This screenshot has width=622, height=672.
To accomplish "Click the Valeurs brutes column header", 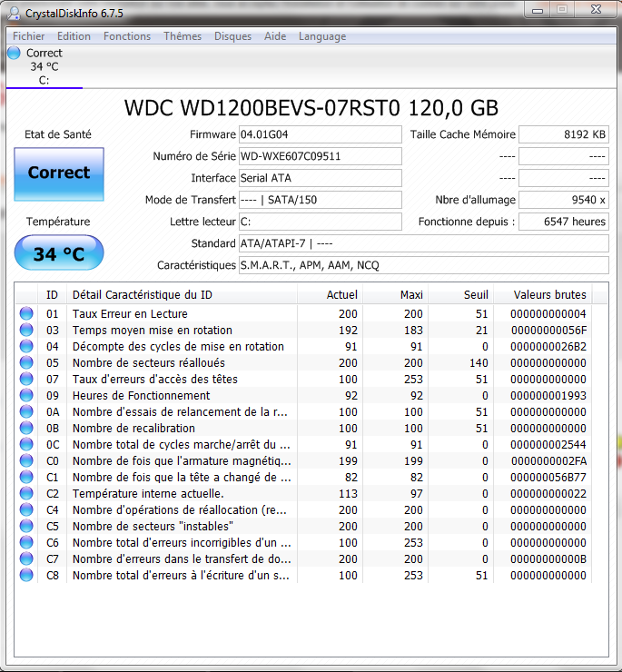I will pos(543,295).
